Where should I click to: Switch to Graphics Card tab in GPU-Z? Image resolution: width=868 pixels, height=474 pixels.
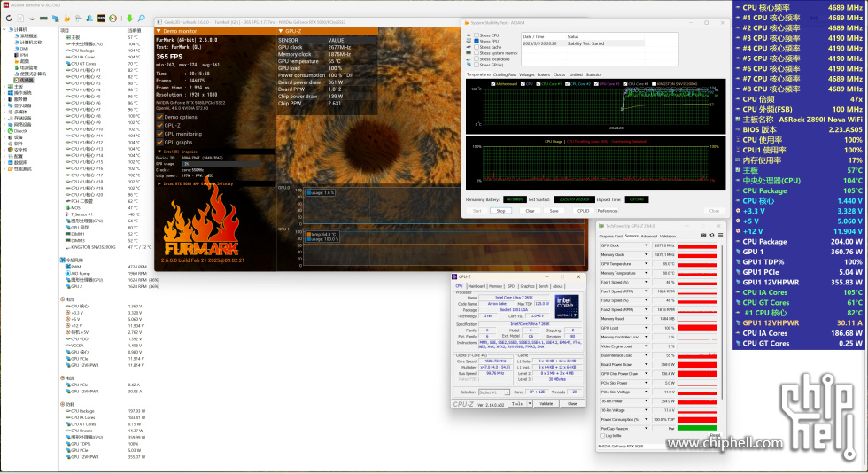(610, 236)
